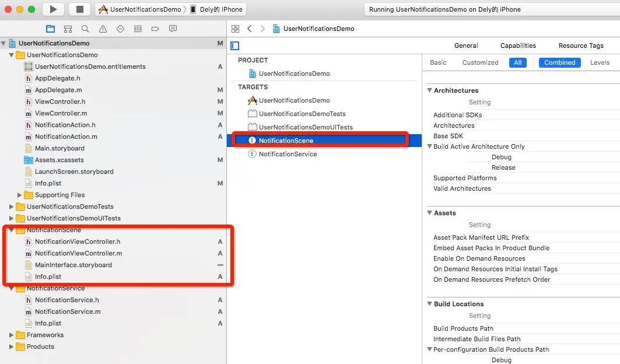The width and height of the screenshot is (620, 364).
Task: Open the Report navigator speech-bubble icon
Action: click(173, 29)
